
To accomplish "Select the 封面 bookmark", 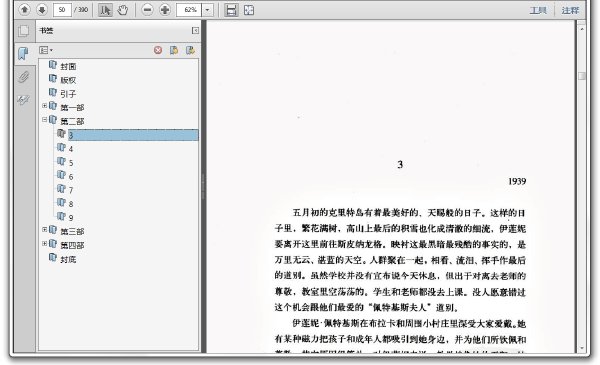I will 68,67.
